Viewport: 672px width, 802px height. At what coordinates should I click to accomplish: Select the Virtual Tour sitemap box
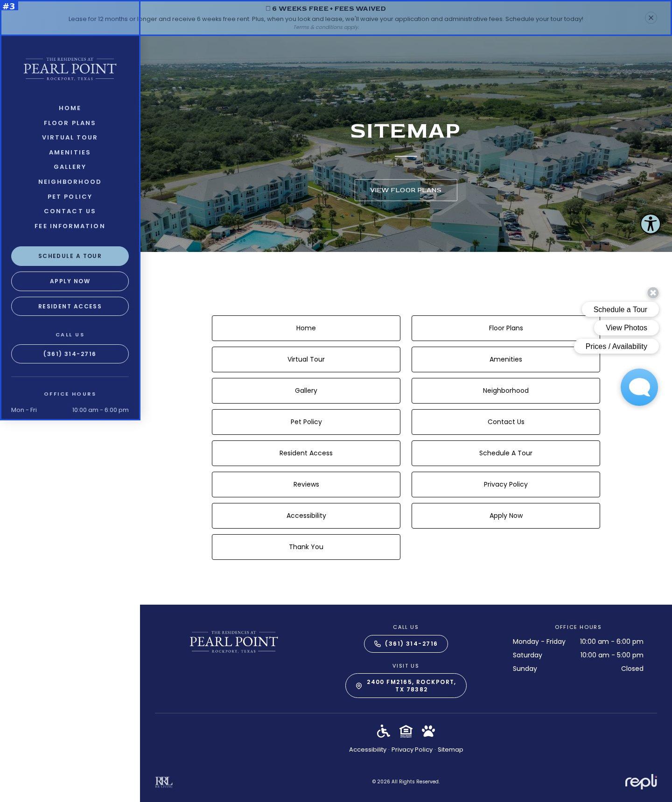306,360
